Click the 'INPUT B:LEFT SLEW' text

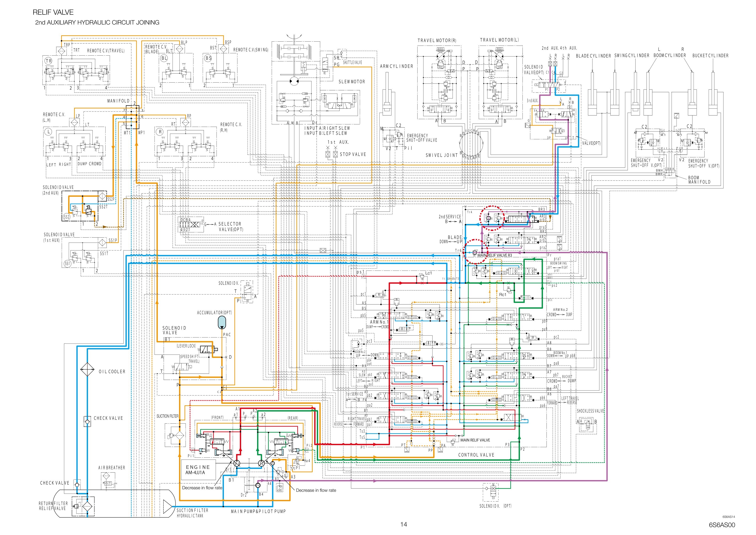326,134
